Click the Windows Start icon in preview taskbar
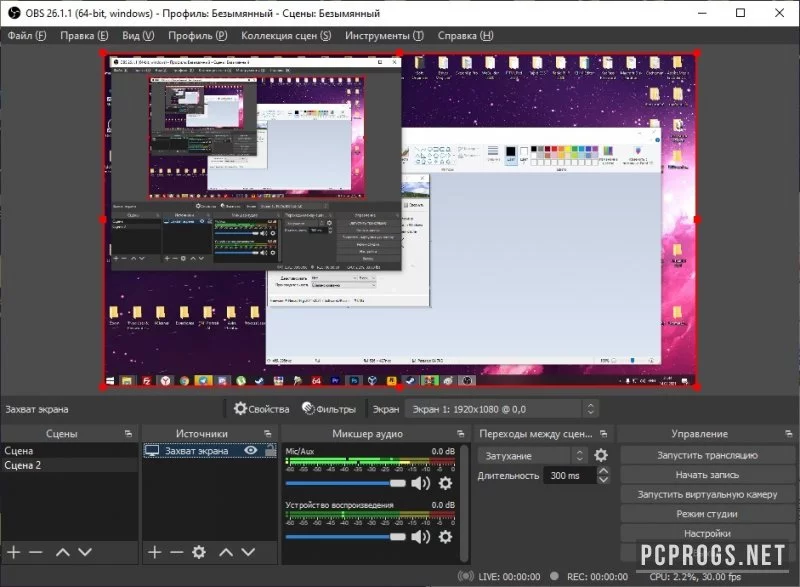Screen dimensions: 800x587 (110, 380)
